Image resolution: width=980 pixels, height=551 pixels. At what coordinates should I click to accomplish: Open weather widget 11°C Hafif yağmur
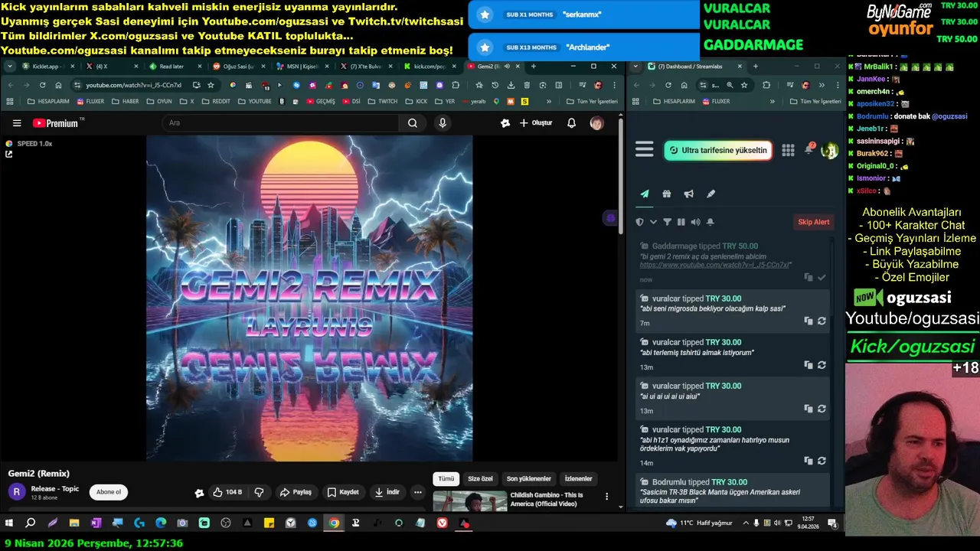click(x=697, y=523)
